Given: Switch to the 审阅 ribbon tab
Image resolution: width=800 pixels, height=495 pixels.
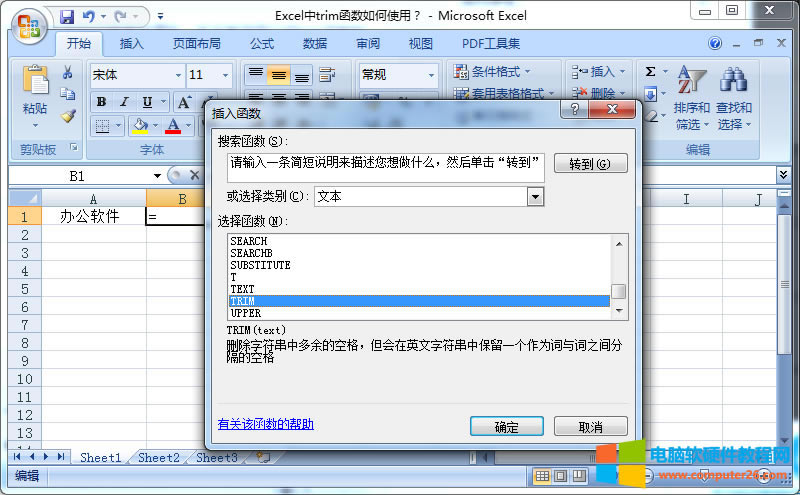Looking at the screenshot, I should [x=368, y=44].
